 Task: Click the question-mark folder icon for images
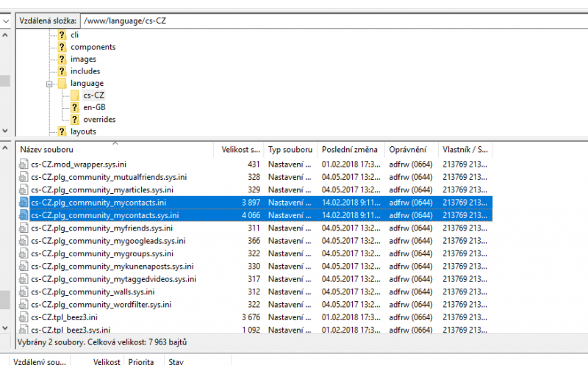coord(62,59)
